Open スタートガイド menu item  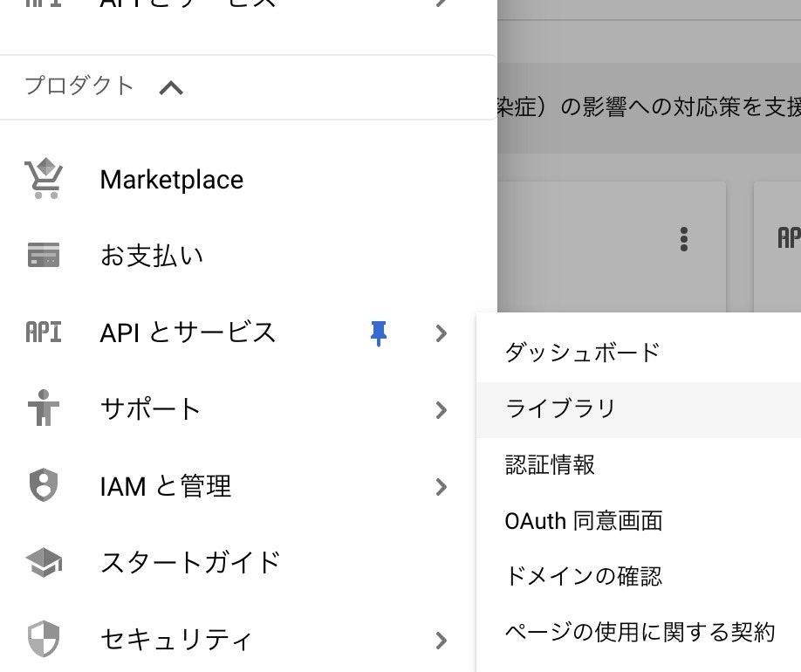190,562
